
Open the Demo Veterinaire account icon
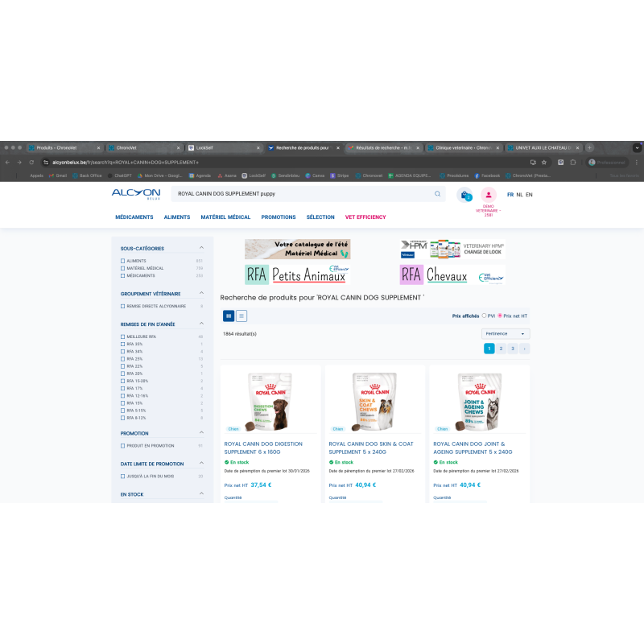(x=489, y=195)
